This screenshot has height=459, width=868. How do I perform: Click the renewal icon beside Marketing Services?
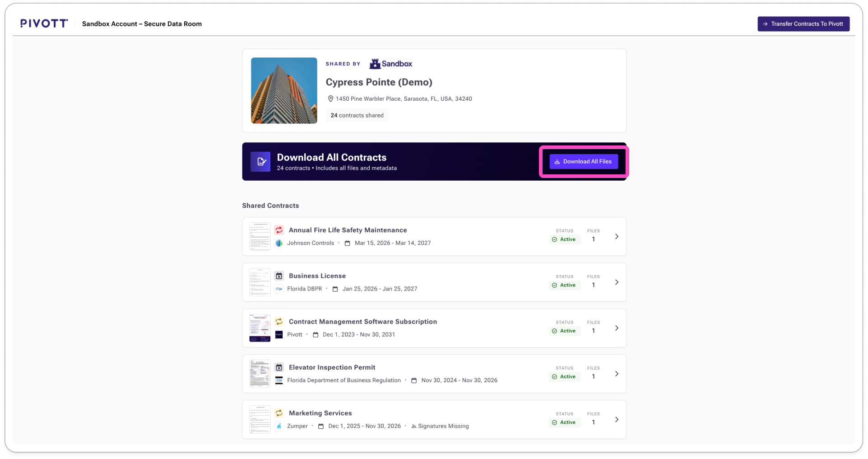click(x=279, y=413)
